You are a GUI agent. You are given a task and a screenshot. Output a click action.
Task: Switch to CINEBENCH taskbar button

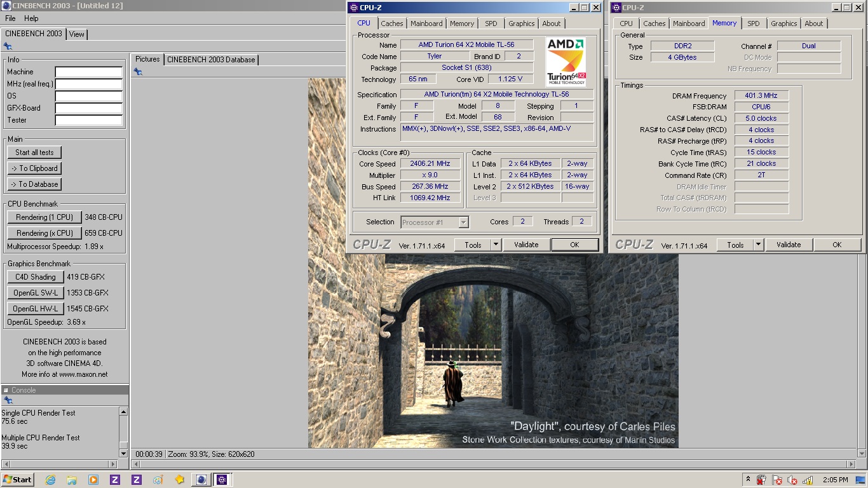201,480
